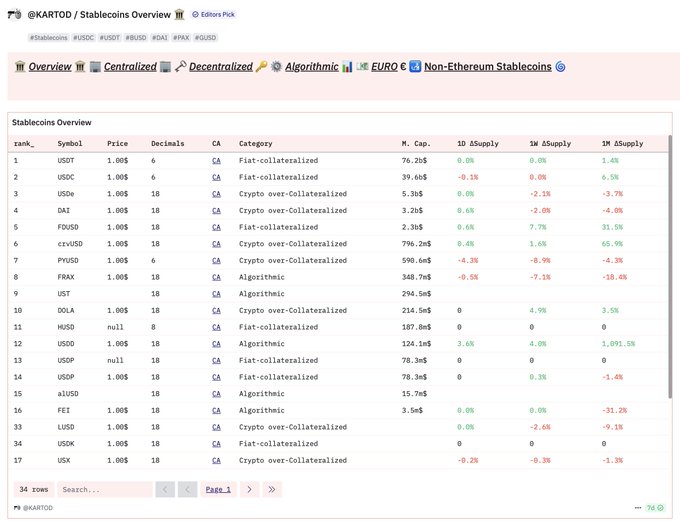The width and height of the screenshot is (680, 521).
Task: Click the Editors Pick badge
Action: coord(213,14)
